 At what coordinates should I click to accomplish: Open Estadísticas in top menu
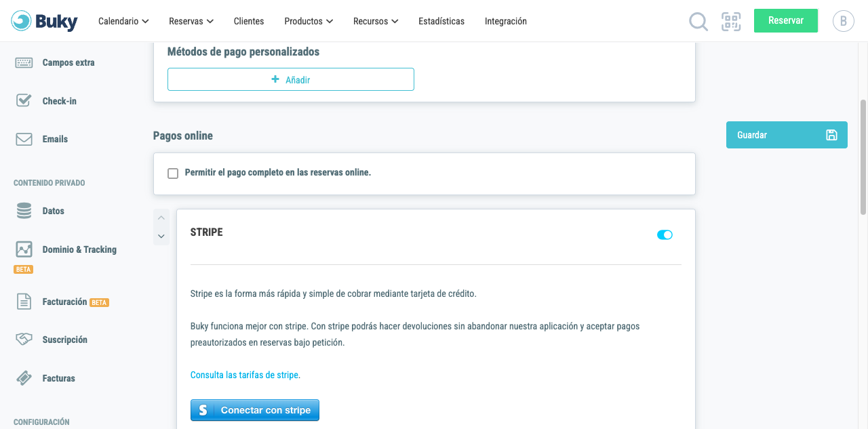(441, 21)
